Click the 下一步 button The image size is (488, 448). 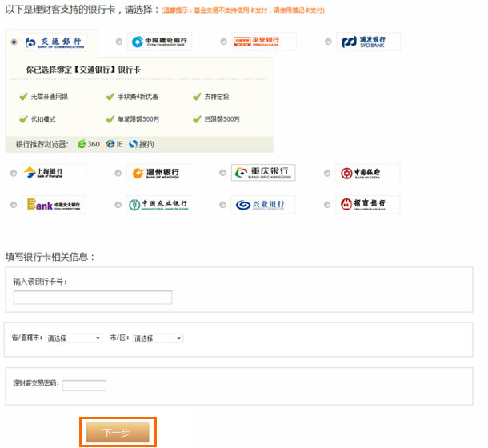[x=118, y=433]
